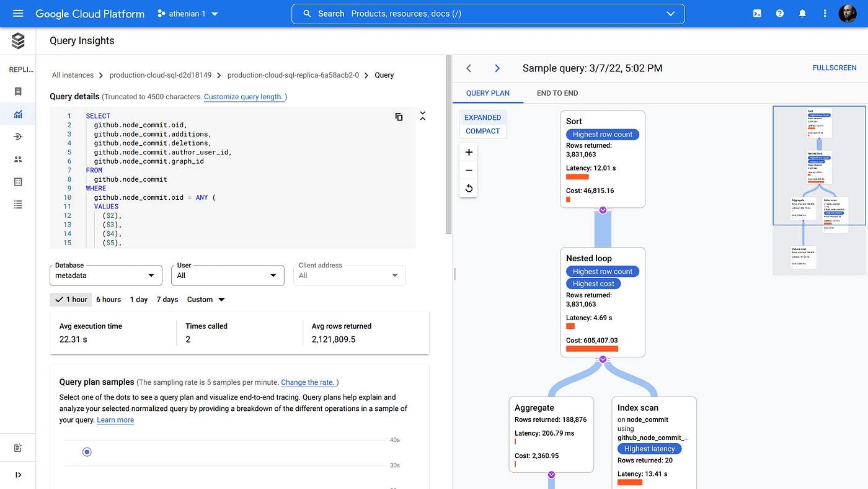Open the Cloud Shell terminal
The image size is (868, 489).
tap(757, 13)
